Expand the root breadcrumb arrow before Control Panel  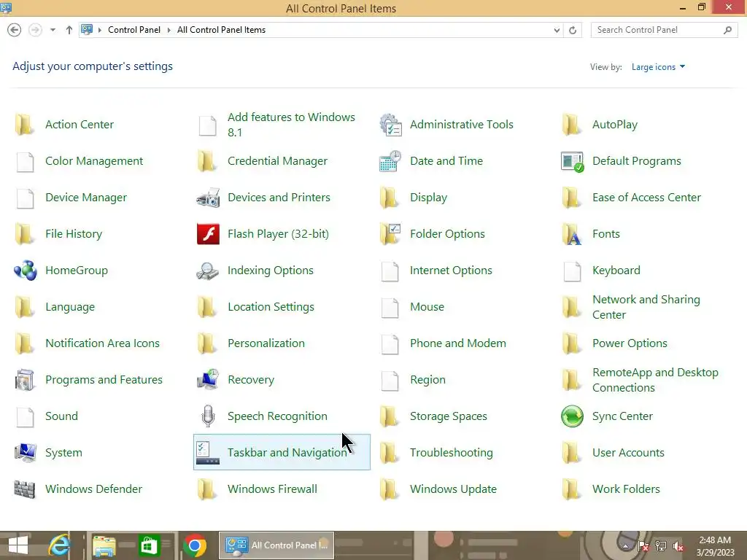(99, 30)
